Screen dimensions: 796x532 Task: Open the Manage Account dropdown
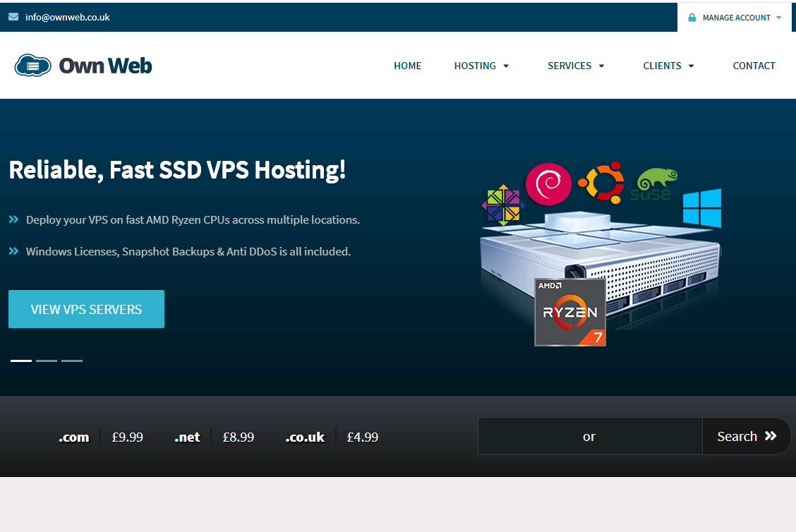point(735,18)
